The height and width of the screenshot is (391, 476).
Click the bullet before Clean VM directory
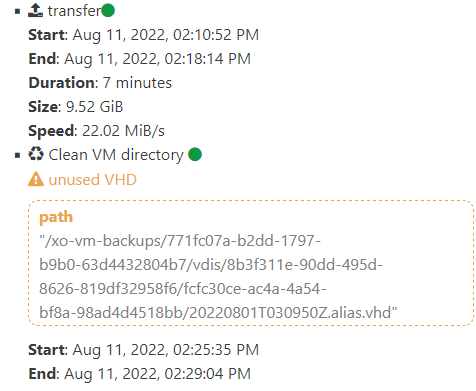point(18,155)
